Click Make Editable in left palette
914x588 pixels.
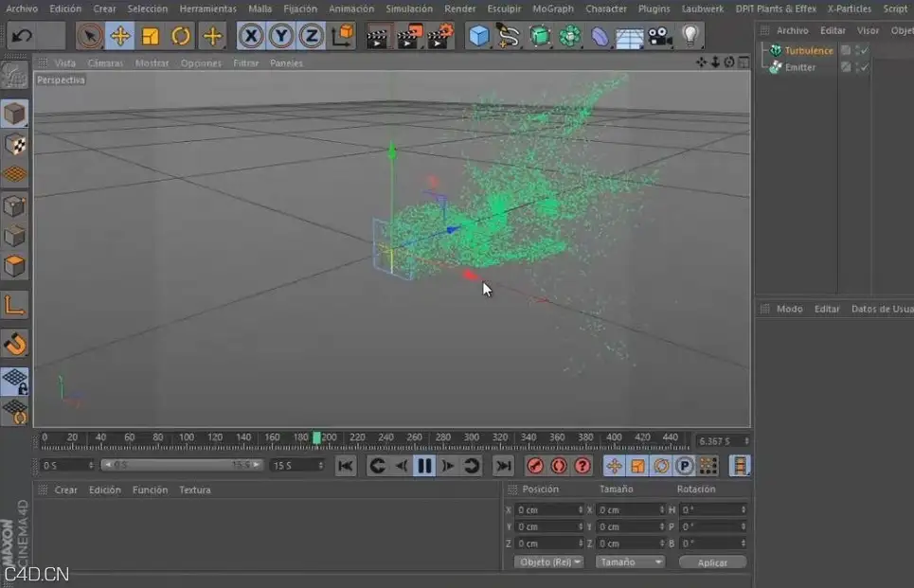tap(14, 76)
